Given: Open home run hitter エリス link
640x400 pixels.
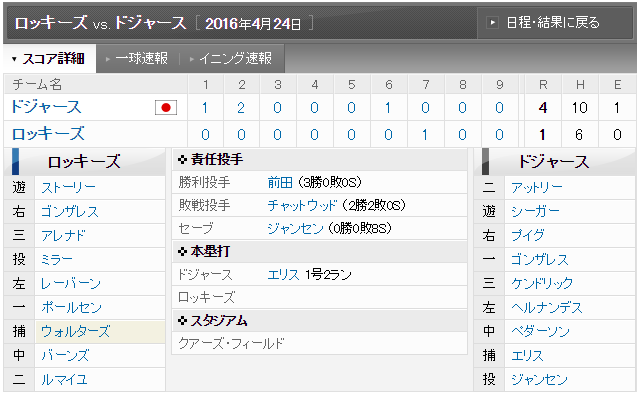Looking at the screenshot, I should click(284, 275).
